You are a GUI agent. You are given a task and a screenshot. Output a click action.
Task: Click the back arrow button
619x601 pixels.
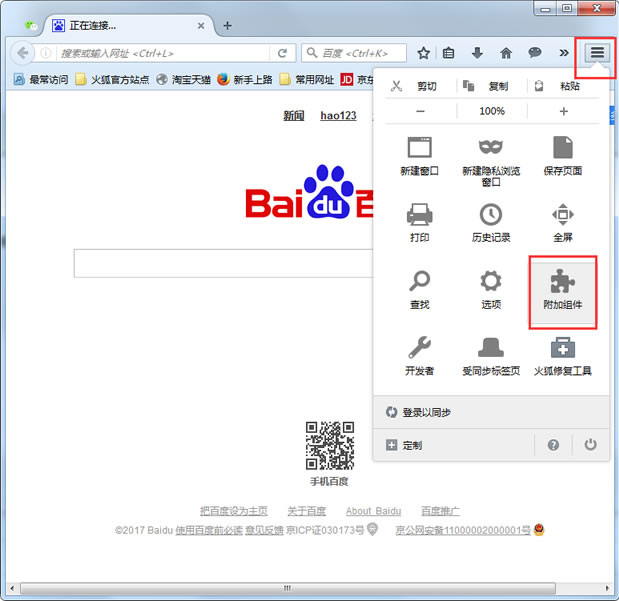[23, 53]
